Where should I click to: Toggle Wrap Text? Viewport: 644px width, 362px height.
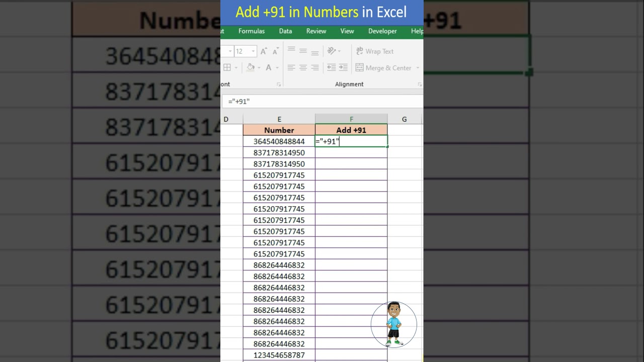(375, 51)
